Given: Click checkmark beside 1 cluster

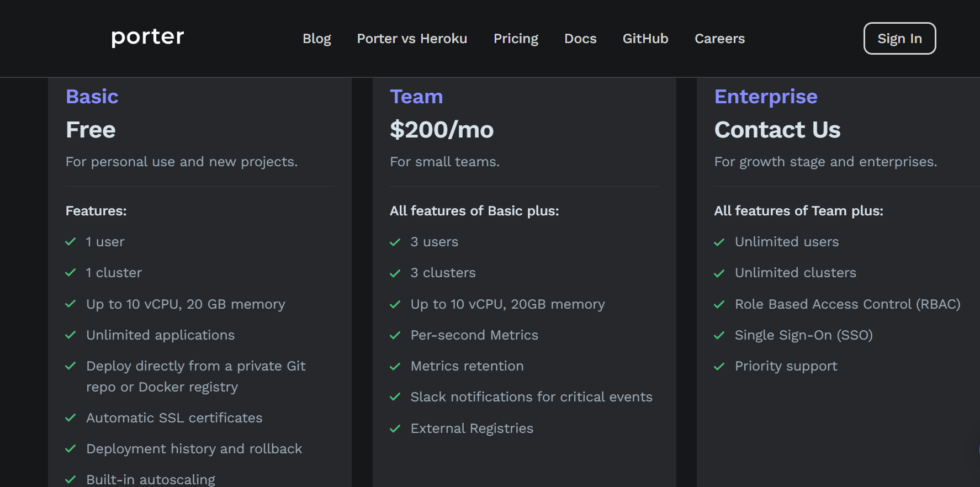Looking at the screenshot, I should point(71,273).
